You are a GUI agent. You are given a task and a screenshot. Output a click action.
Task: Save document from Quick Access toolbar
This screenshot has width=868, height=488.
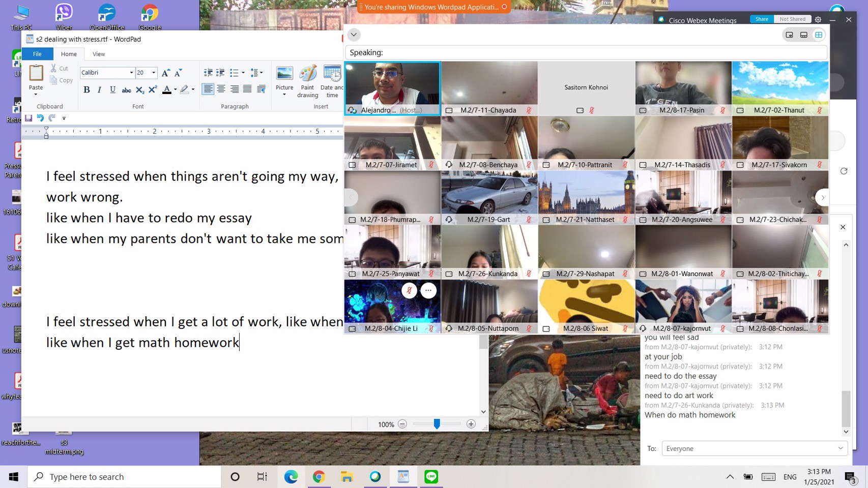(x=28, y=118)
